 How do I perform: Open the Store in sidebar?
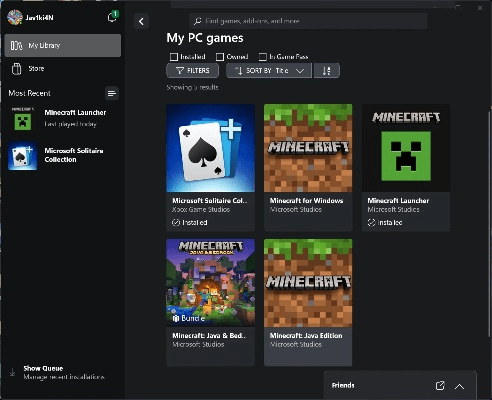click(63, 69)
